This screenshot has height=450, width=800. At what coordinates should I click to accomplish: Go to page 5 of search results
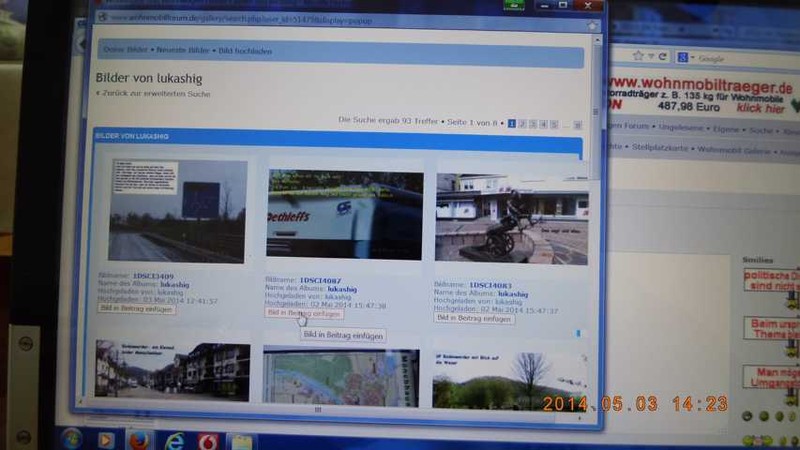pyautogui.click(x=554, y=124)
